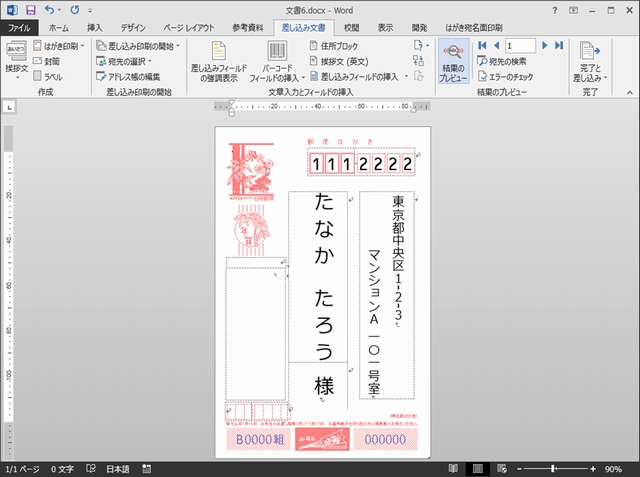Switch to web layout view

coord(502,469)
